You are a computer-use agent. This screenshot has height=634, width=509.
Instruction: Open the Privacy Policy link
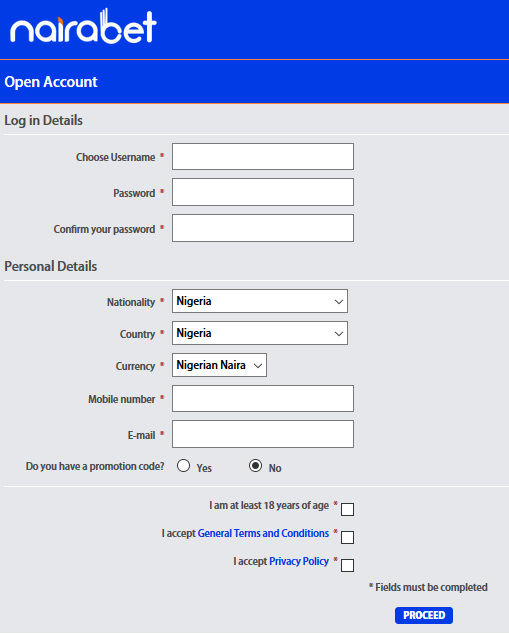click(x=299, y=561)
